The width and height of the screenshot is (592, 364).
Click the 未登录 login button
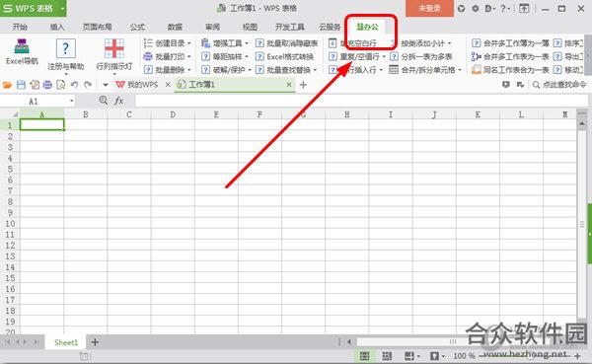pos(429,8)
